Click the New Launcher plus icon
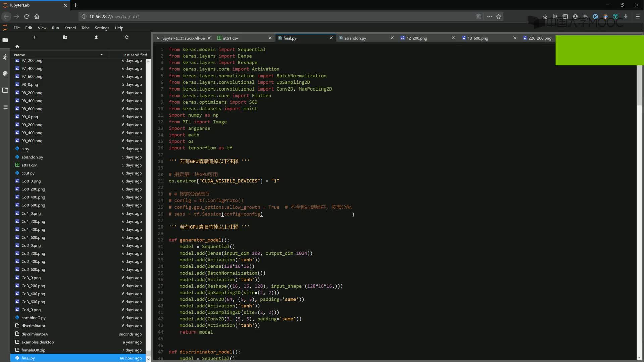644x362 pixels. pyautogui.click(x=34, y=37)
